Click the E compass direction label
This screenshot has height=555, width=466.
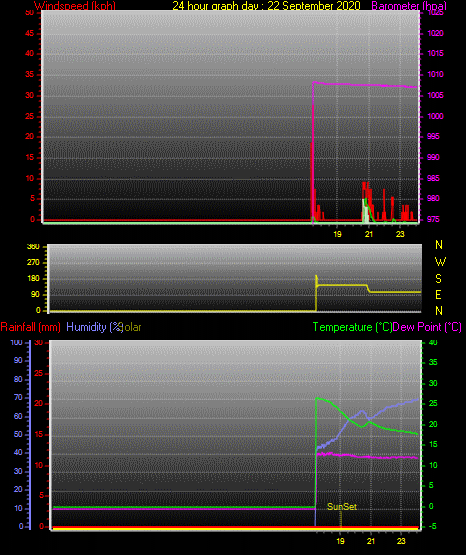click(438, 294)
